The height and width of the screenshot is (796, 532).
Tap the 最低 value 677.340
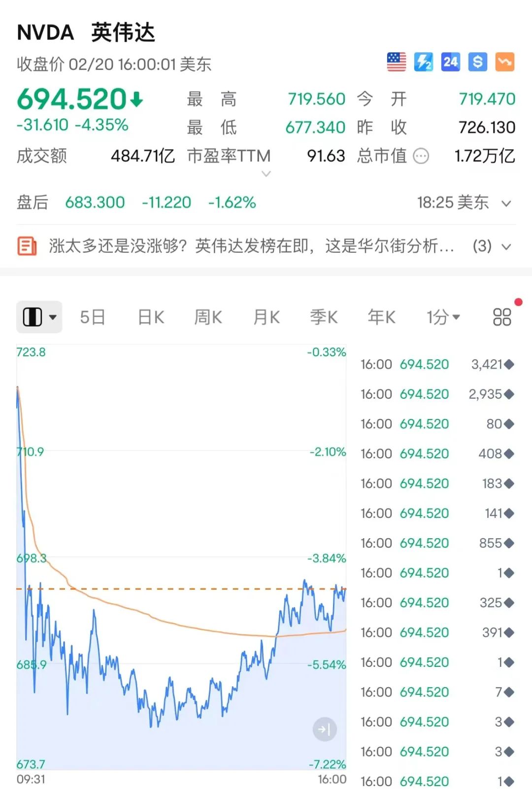point(315,128)
